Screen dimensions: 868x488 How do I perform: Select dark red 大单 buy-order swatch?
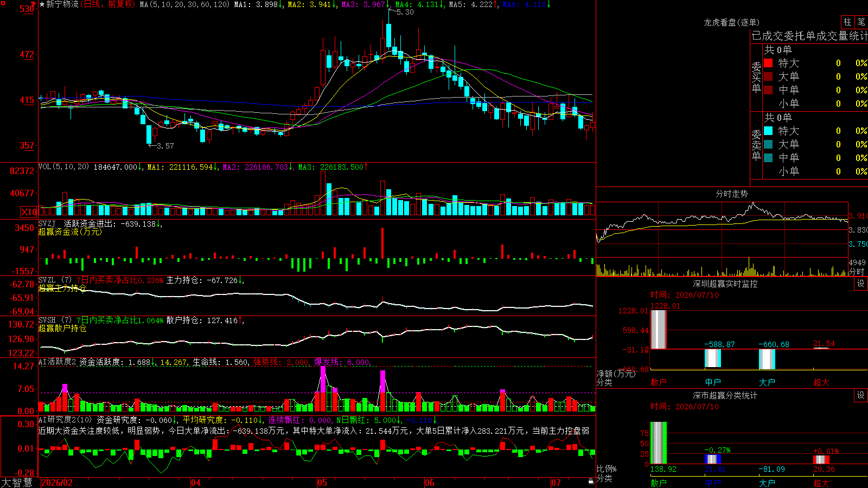tap(768, 76)
